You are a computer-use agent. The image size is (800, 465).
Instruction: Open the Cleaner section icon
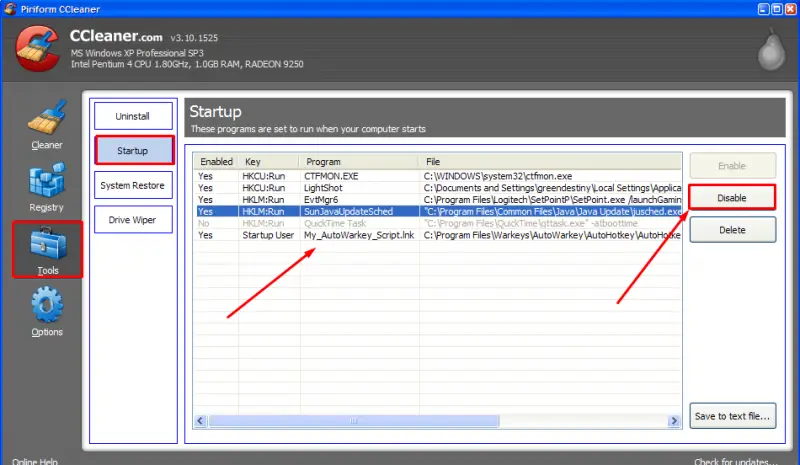pos(47,118)
